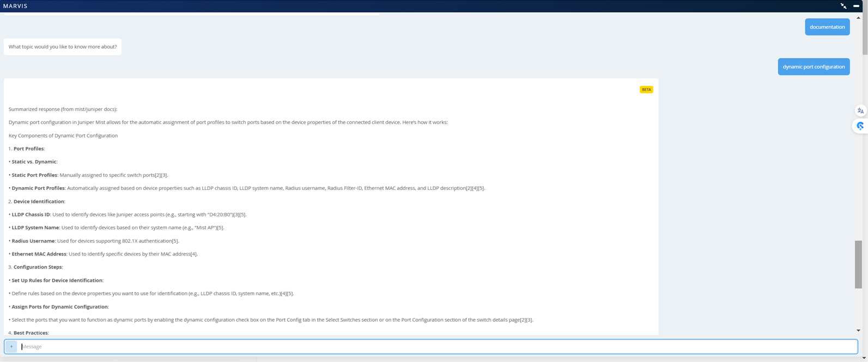This screenshot has width=868, height=362.
Task: Open citation [5] on LLDP System Name line
Action: point(220,228)
